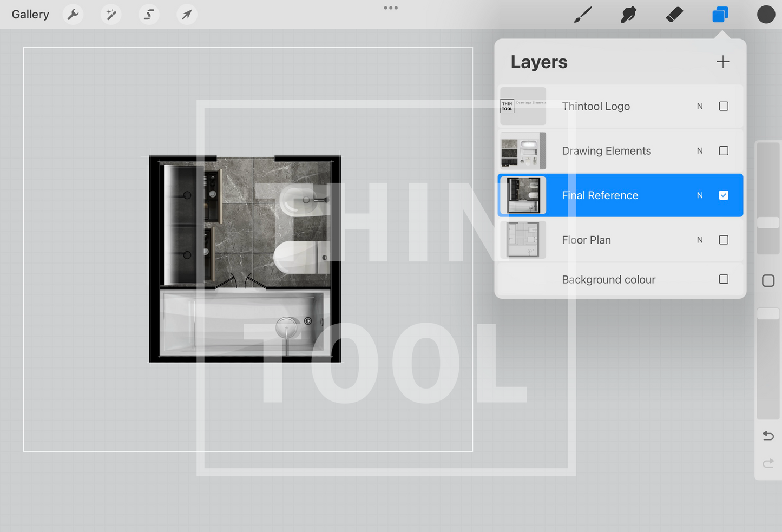Open the Actions wrench menu

click(x=73, y=15)
